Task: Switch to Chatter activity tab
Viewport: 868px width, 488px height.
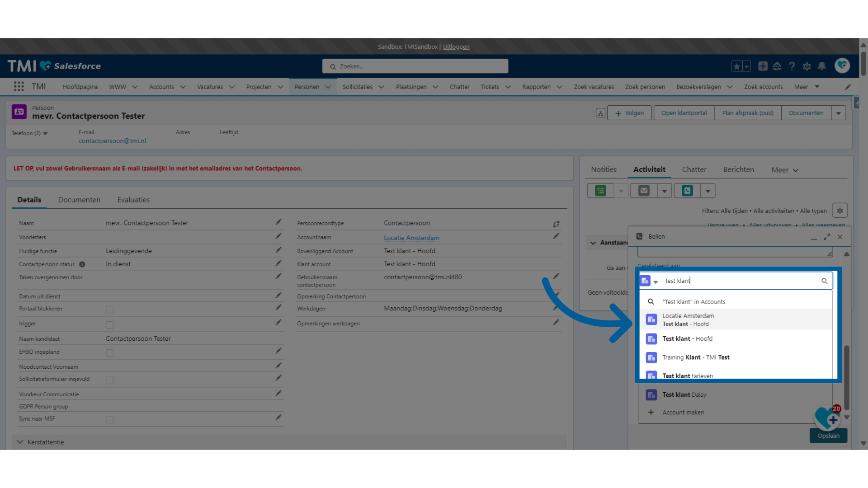Action: point(693,169)
